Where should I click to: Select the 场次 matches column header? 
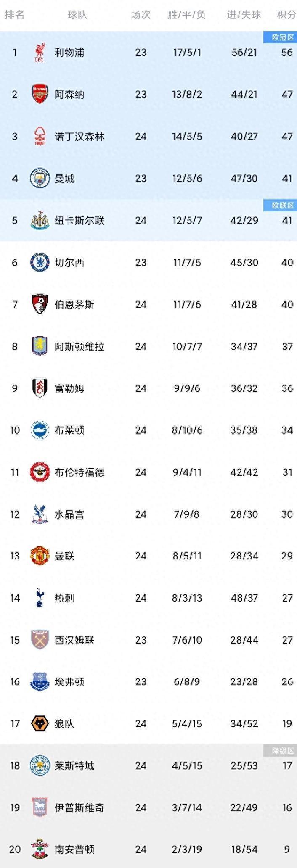(141, 15)
